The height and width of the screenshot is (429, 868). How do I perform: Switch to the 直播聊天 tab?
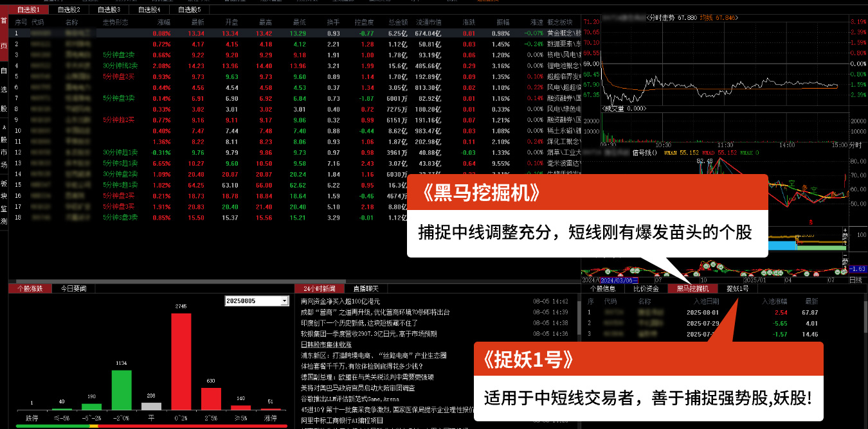click(x=365, y=288)
